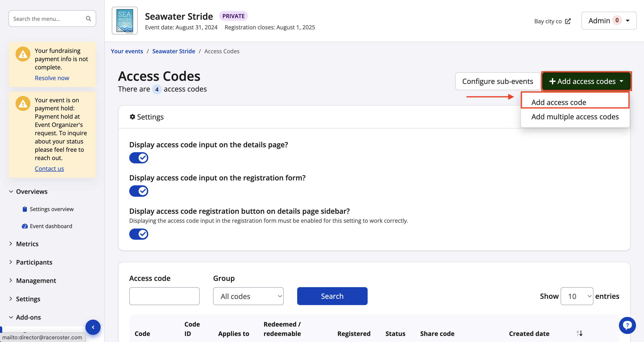644x342 pixels.
Task: Open the help chat bubble icon
Action: click(627, 325)
